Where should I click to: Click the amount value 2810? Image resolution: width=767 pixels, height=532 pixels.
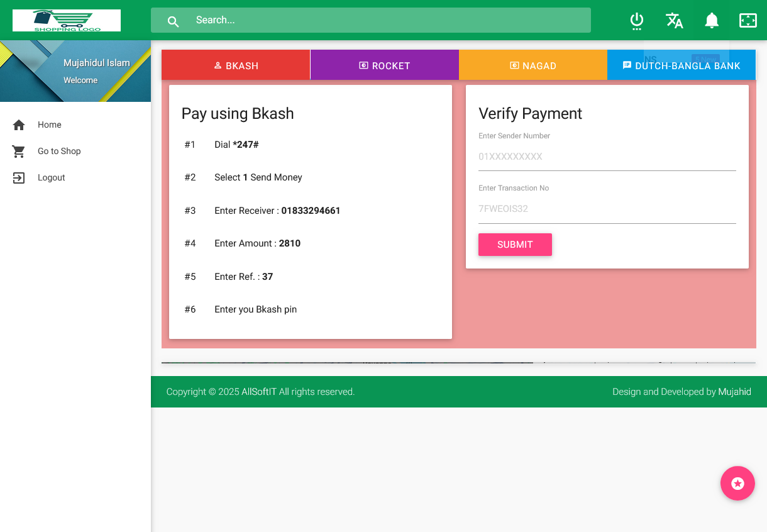290,243
